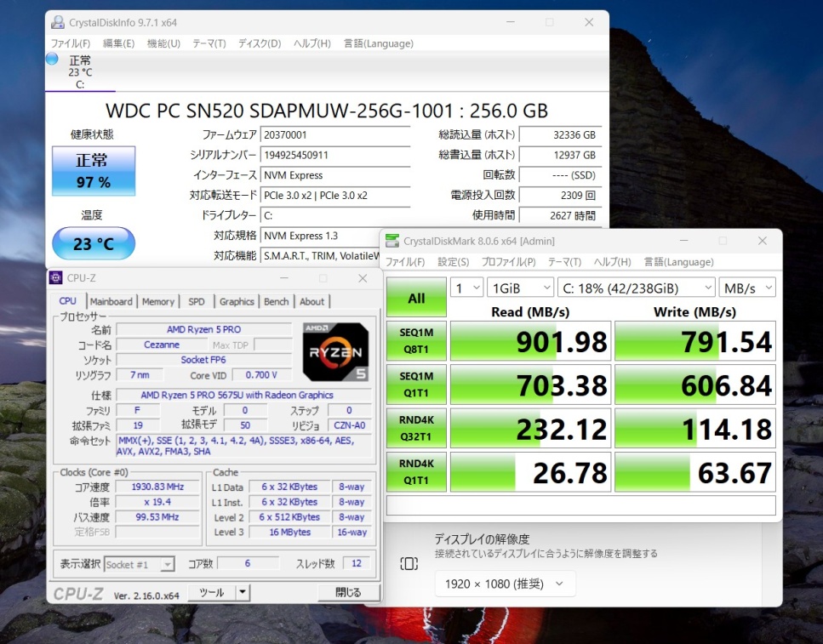Click the power-on hours value 2627 時間
Image resolution: width=823 pixels, height=644 pixels.
560,215
